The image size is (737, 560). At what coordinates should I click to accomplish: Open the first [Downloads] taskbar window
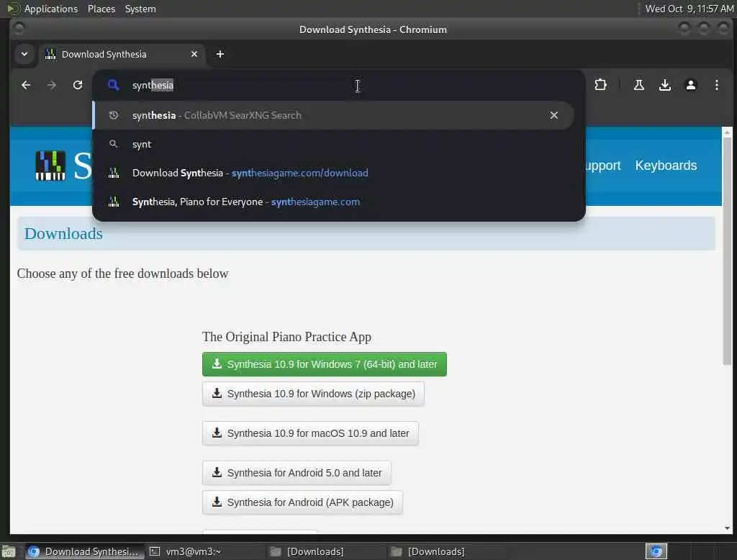(x=326, y=551)
